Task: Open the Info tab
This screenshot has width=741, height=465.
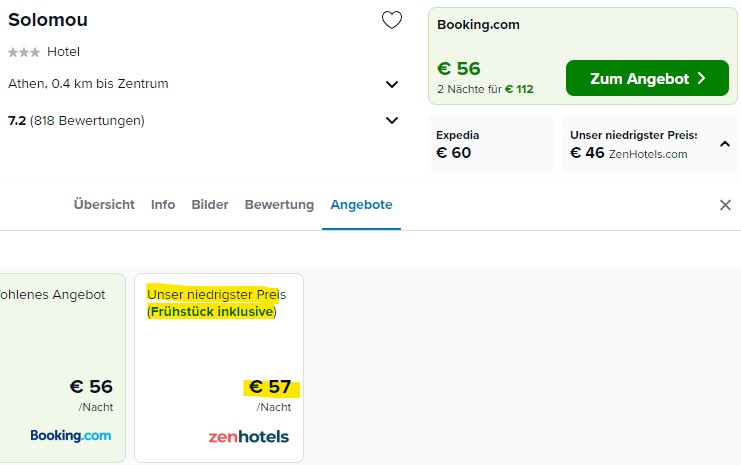Action: pos(163,205)
